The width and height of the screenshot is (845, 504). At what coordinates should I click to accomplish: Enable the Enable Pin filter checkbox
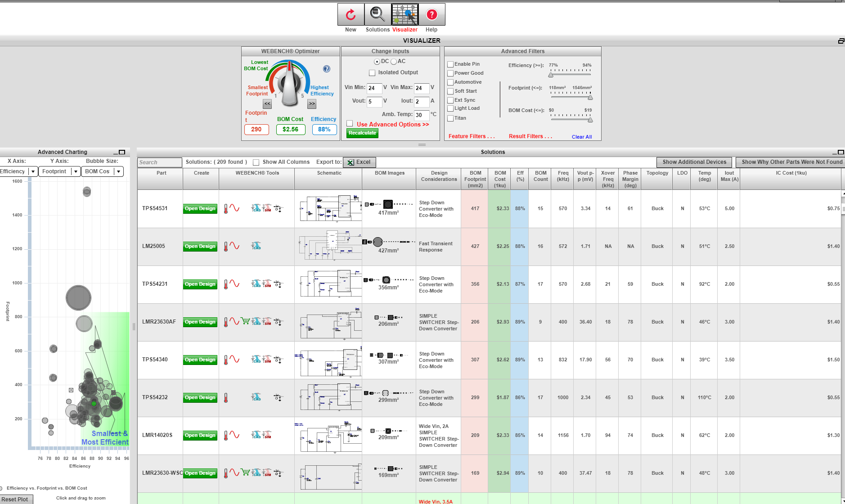(x=450, y=64)
